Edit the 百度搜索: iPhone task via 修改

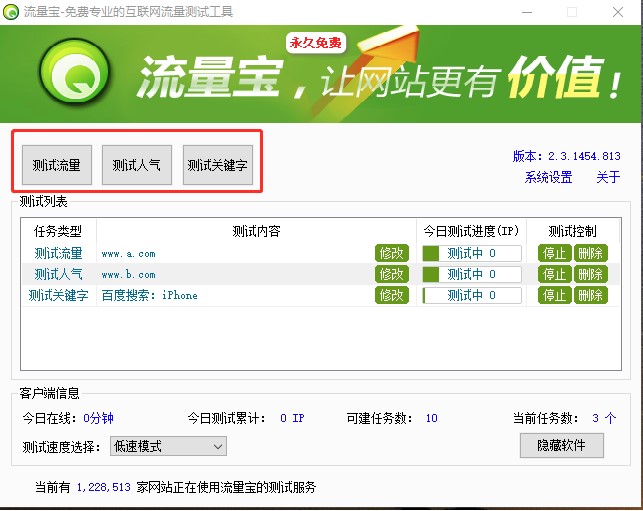[392, 295]
